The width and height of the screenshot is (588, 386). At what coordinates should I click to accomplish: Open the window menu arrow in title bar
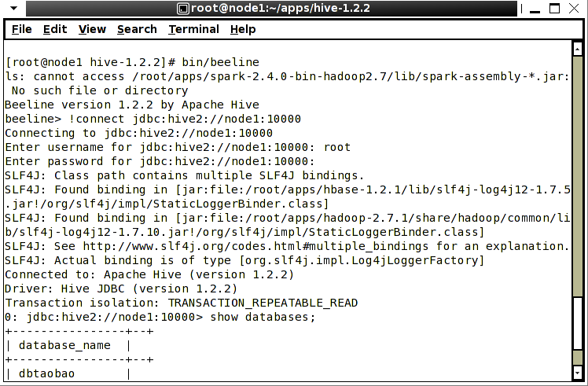(14, 8)
